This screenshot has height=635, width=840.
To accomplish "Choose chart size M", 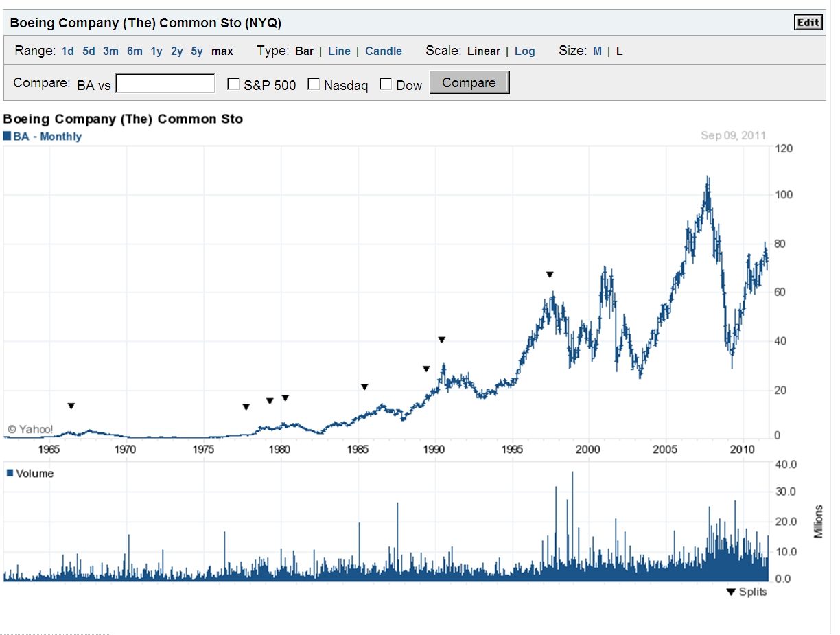I will click(x=597, y=51).
